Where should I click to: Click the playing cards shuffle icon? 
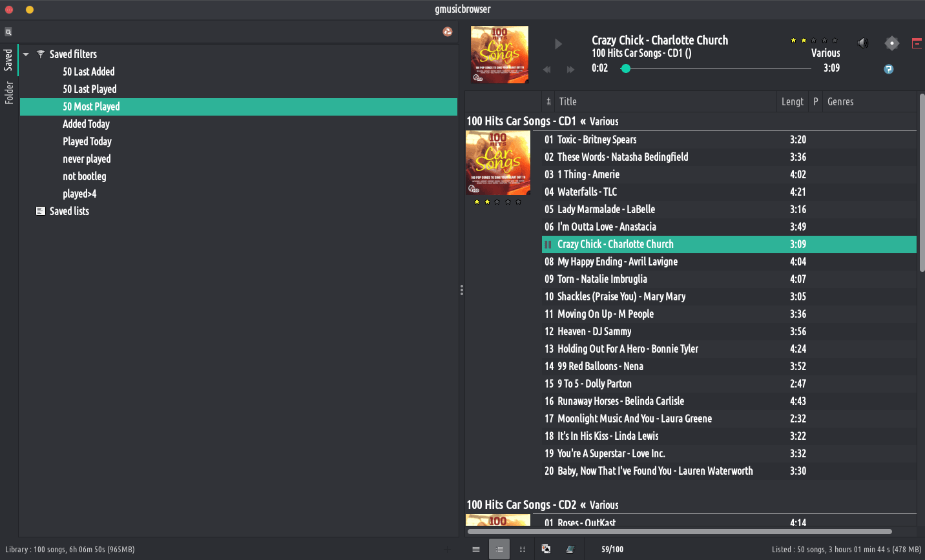(x=546, y=549)
